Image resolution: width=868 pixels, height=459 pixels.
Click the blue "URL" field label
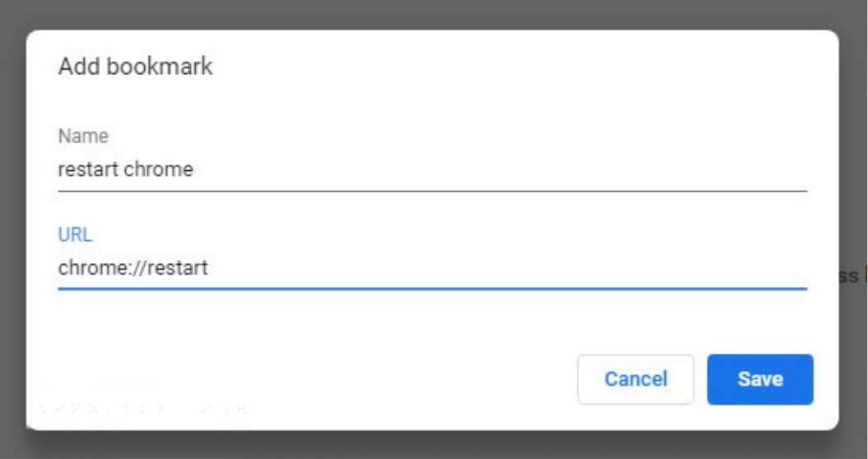pos(75,234)
